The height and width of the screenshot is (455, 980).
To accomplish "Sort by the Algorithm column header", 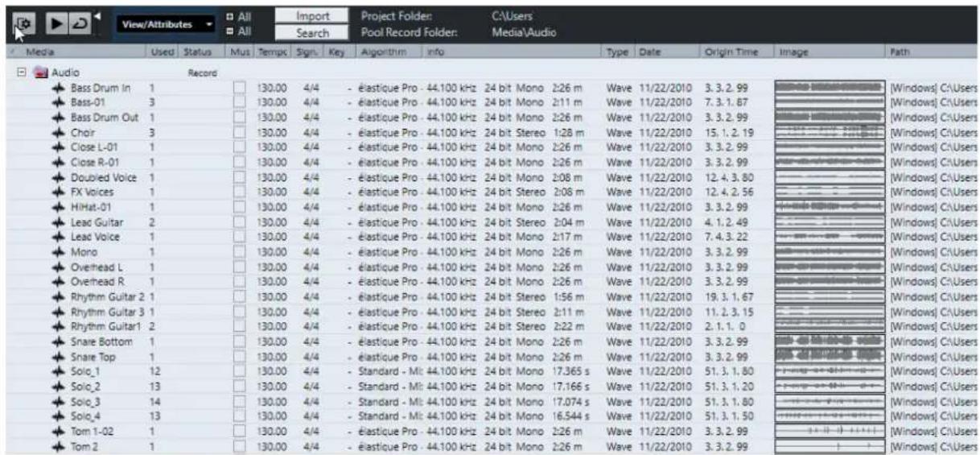I will tap(389, 52).
